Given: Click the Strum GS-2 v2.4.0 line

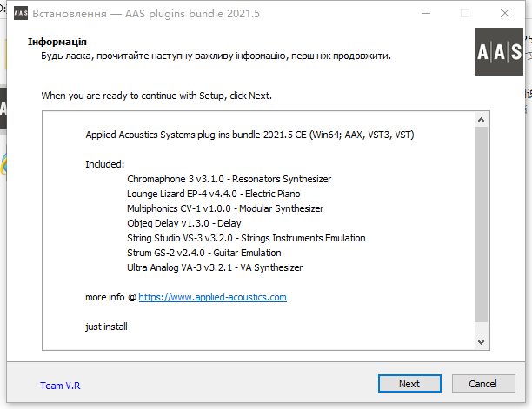Looking at the screenshot, I should (204, 253).
